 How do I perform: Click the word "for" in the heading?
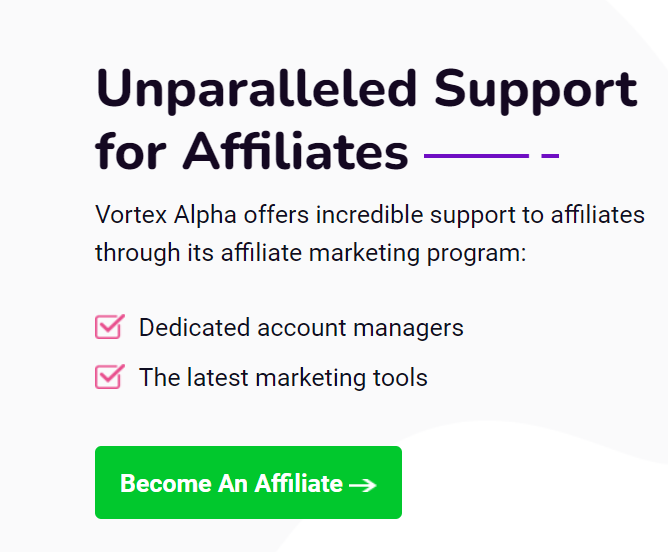[x=131, y=153]
